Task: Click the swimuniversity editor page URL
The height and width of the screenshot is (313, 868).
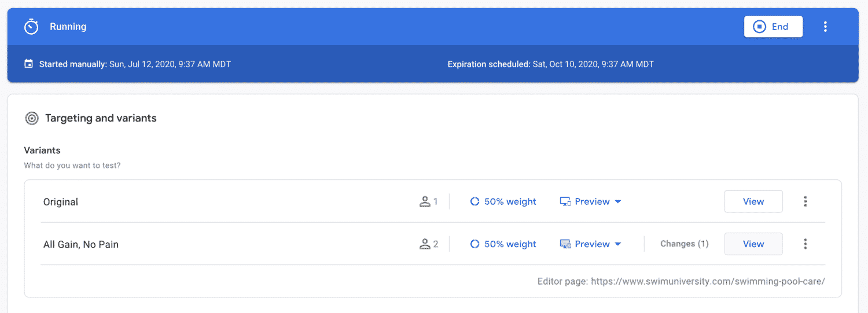Action: [708, 282]
